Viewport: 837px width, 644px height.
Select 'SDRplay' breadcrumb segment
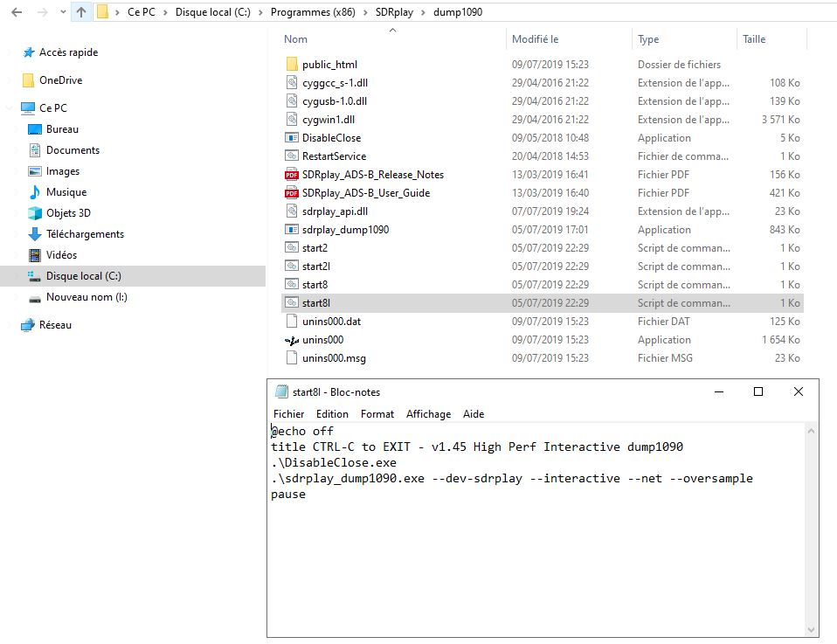(x=394, y=11)
